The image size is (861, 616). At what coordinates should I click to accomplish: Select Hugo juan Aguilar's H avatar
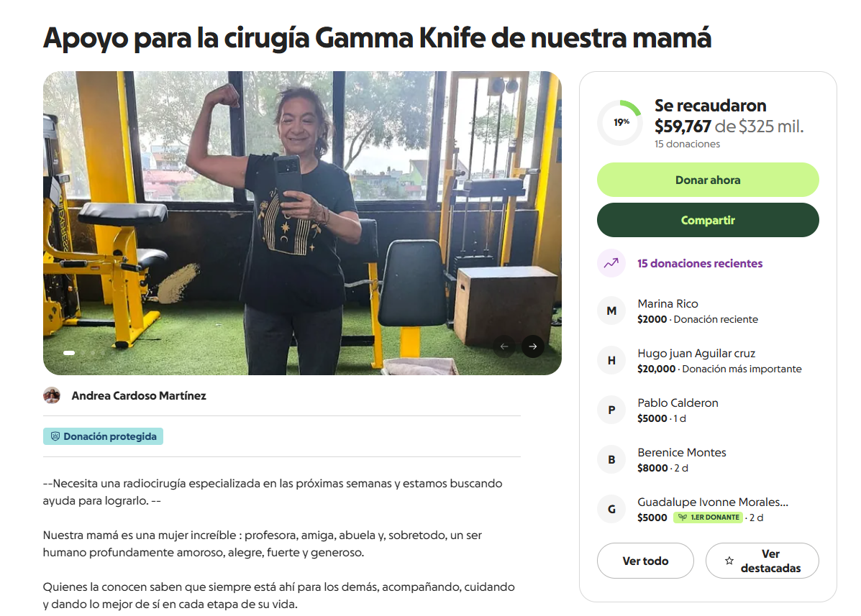(611, 360)
